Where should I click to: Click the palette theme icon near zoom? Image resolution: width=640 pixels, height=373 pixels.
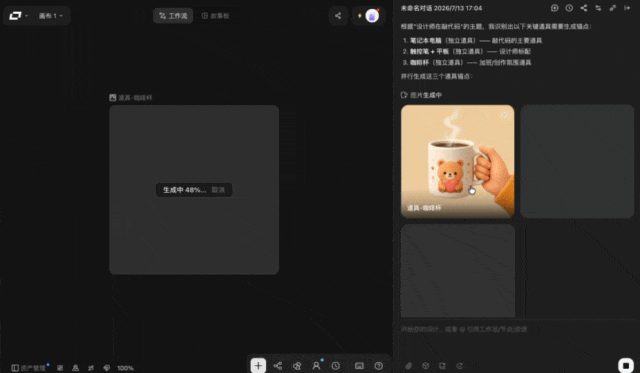click(107, 368)
